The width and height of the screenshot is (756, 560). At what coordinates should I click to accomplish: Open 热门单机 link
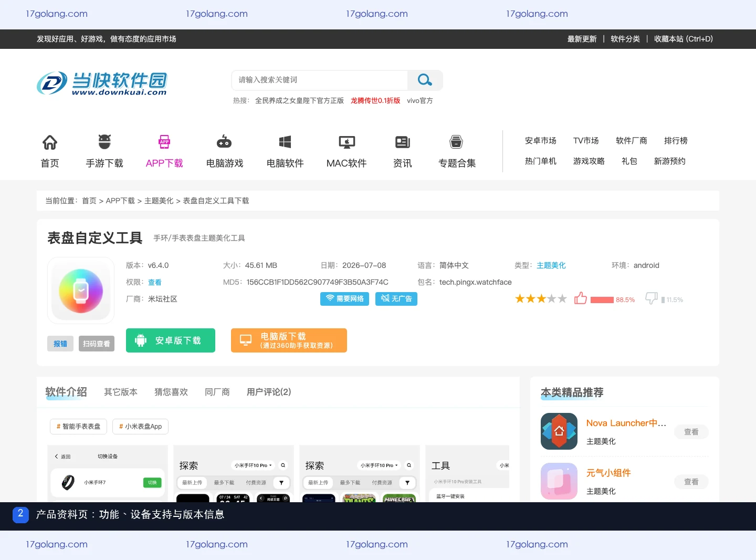pyautogui.click(x=541, y=161)
